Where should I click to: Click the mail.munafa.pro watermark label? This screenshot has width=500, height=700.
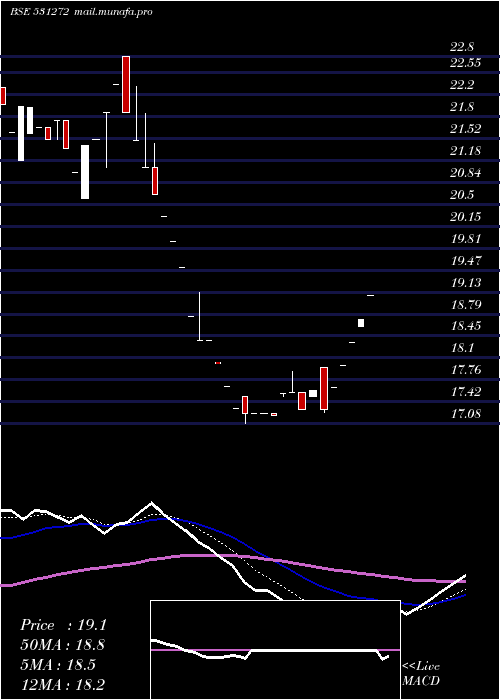click(x=112, y=12)
